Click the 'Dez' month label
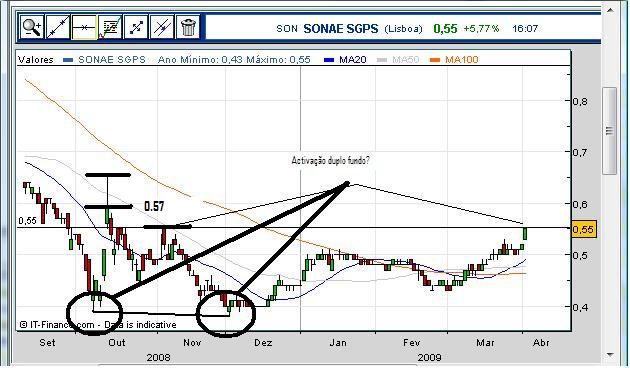630x368 pixels. coord(263,343)
